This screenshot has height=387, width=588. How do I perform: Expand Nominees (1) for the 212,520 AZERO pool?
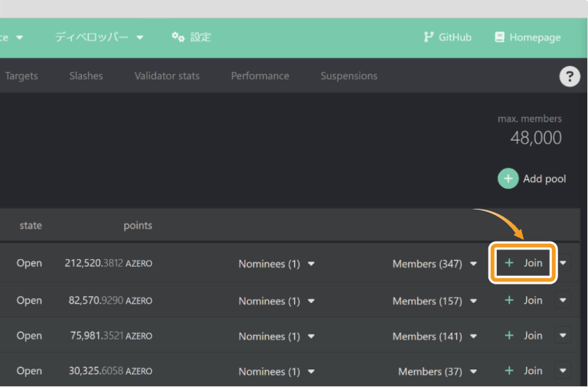(x=276, y=264)
